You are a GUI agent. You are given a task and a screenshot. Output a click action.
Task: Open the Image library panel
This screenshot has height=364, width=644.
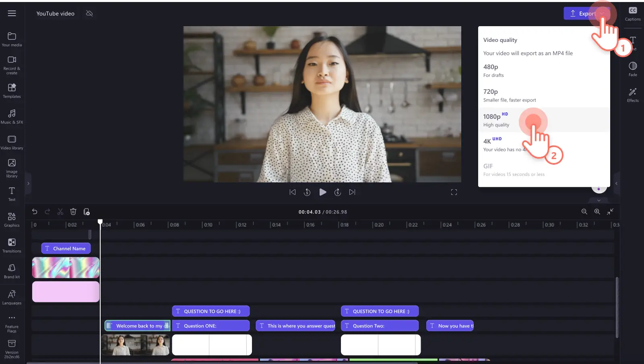(x=12, y=168)
